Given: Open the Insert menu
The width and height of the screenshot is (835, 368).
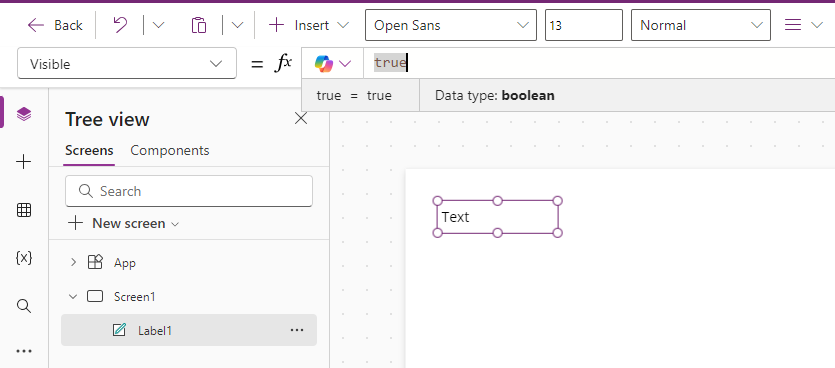Looking at the screenshot, I should click(309, 25).
